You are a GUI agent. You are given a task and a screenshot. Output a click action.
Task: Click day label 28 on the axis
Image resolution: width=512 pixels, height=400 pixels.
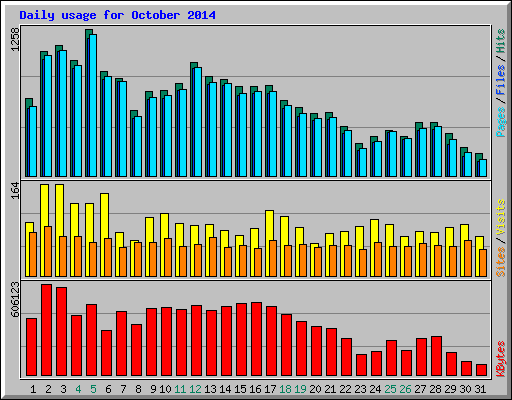click(x=435, y=389)
